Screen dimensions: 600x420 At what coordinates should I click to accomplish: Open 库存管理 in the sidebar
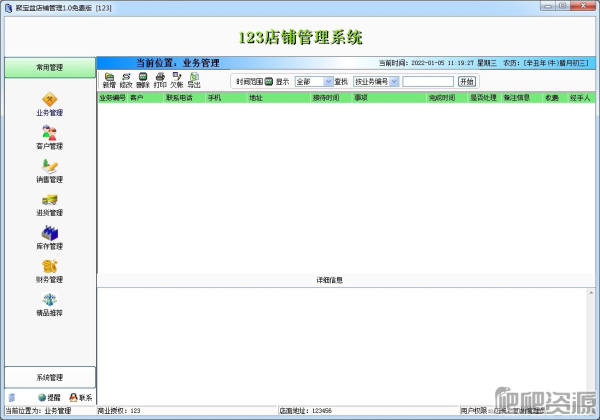(x=49, y=237)
